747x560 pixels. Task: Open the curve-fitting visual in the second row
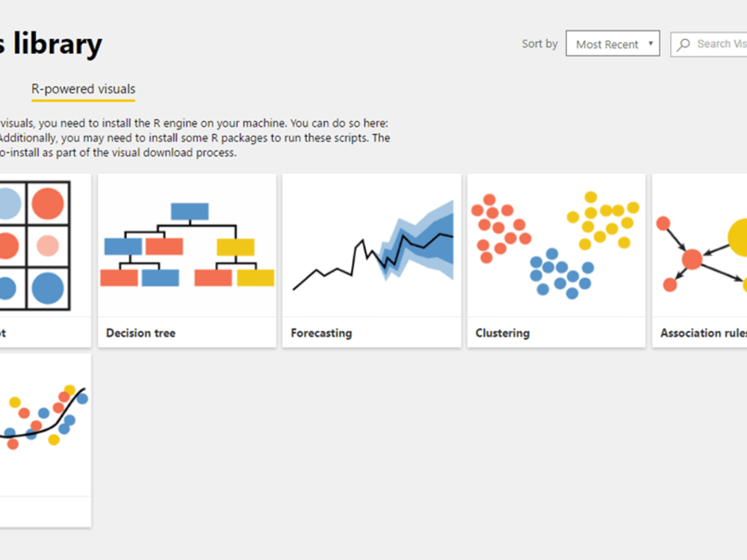[x=45, y=418]
